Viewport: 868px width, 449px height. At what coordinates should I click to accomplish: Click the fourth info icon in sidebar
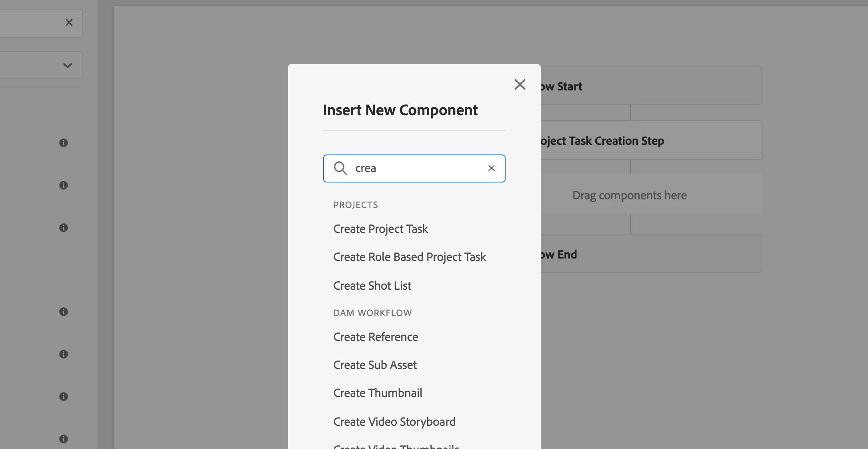[64, 312]
